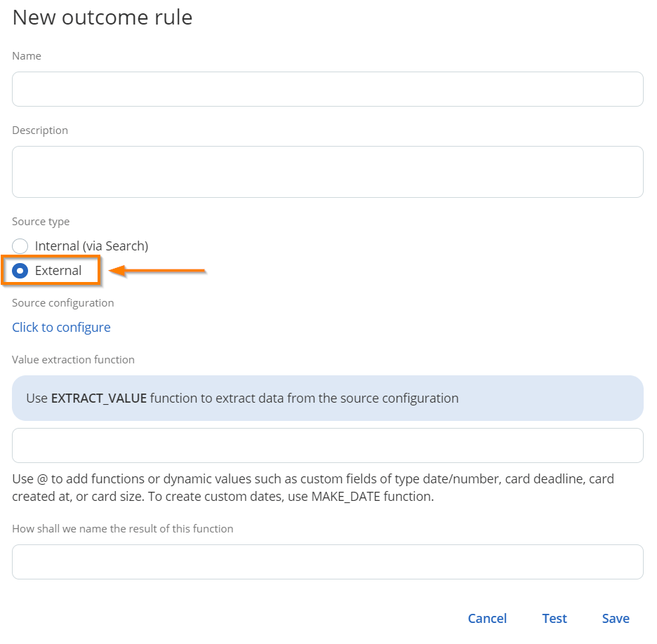Click the 'Source configuration' label
Screen dimensions: 657x644
tap(62, 303)
